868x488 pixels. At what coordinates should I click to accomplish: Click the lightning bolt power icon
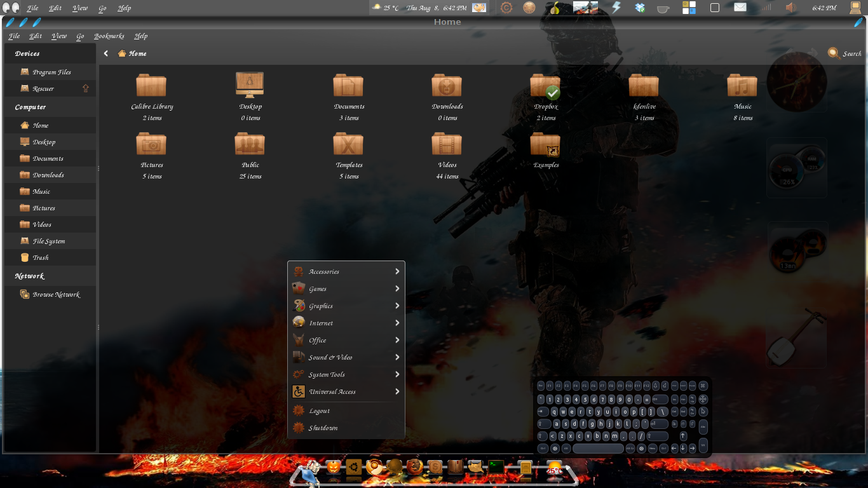pyautogui.click(x=616, y=8)
